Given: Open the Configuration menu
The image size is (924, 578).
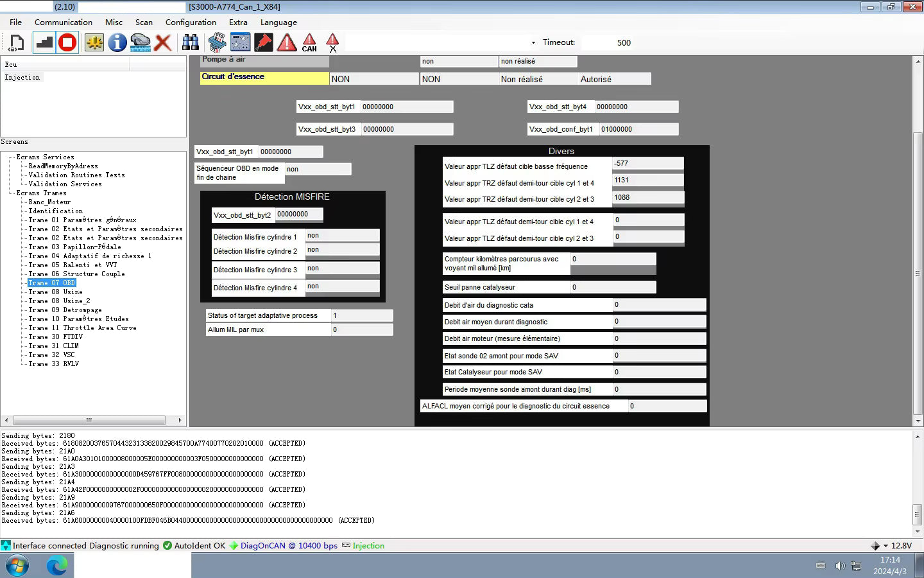Looking at the screenshot, I should (x=191, y=22).
